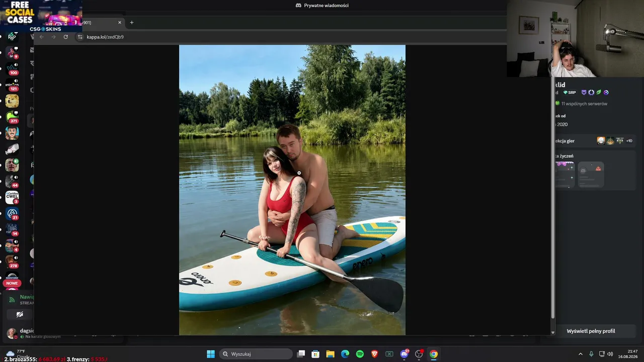Open a new browser tab
644x362 pixels.
(x=132, y=23)
